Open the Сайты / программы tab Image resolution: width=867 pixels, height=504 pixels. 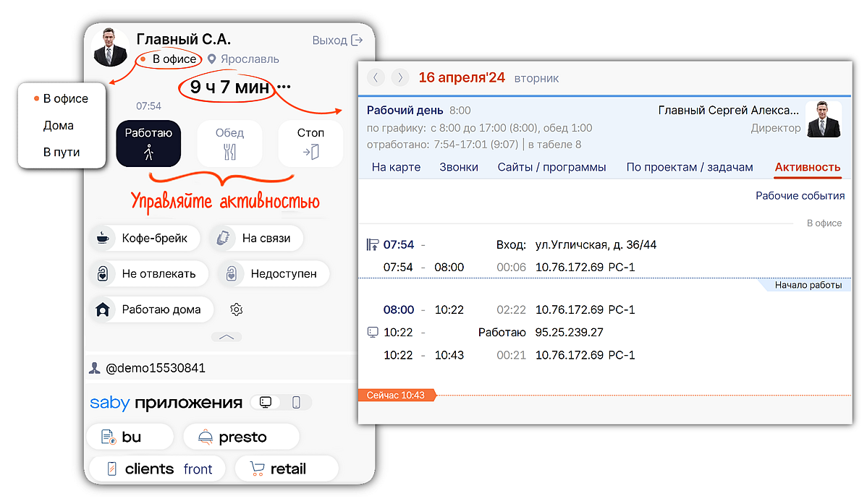pyautogui.click(x=551, y=167)
